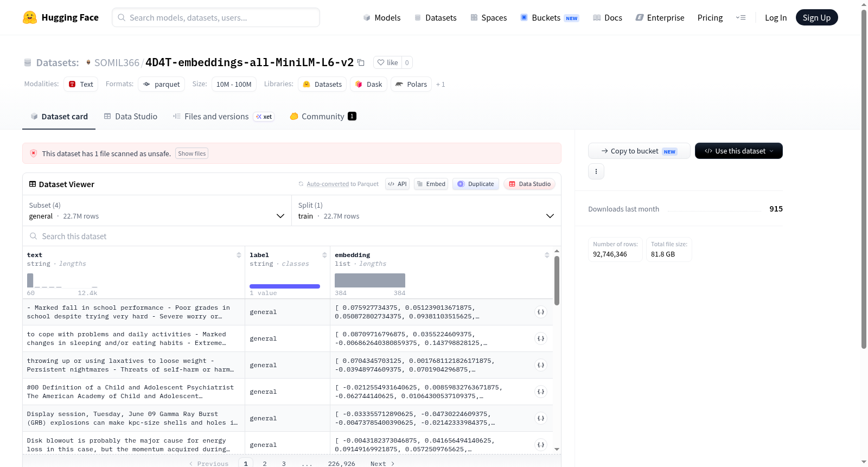868x467 pixels.
Task: Go to Models in the top navigation
Action: [x=382, y=17]
